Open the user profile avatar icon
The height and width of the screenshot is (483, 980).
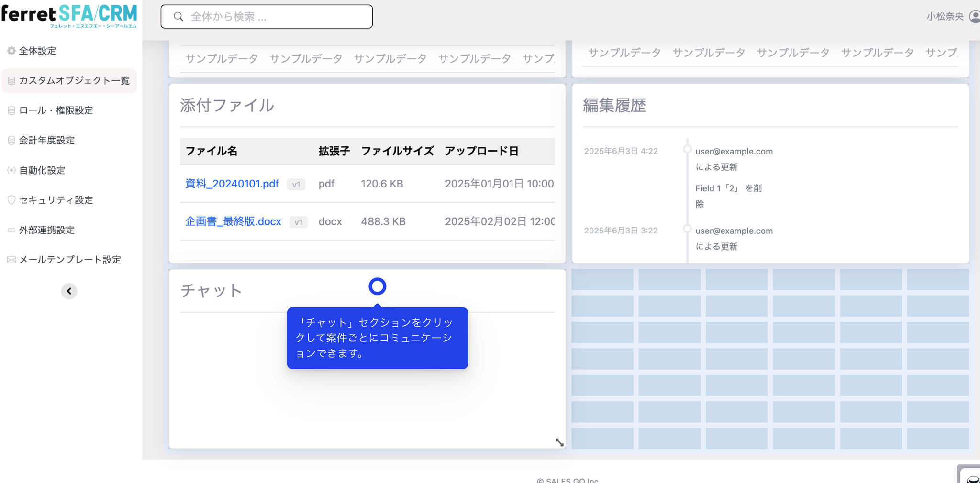pos(975,17)
